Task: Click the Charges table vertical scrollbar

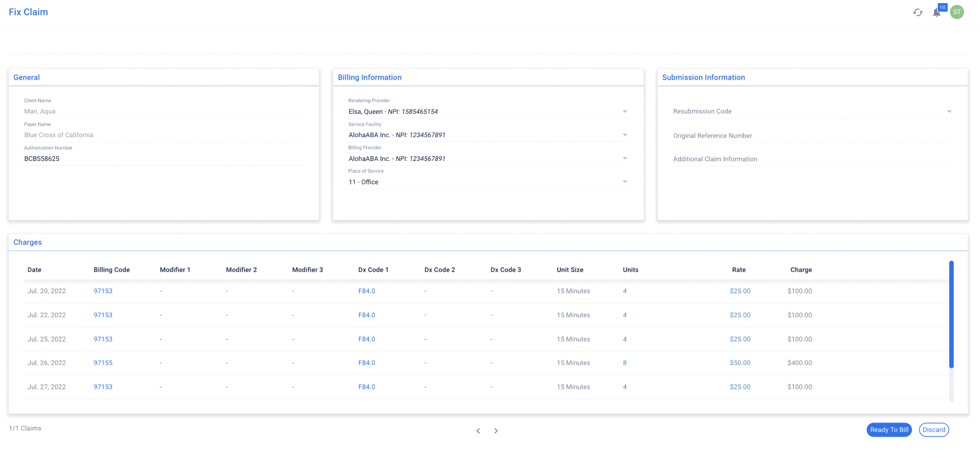Action: [x=951, y=315]
